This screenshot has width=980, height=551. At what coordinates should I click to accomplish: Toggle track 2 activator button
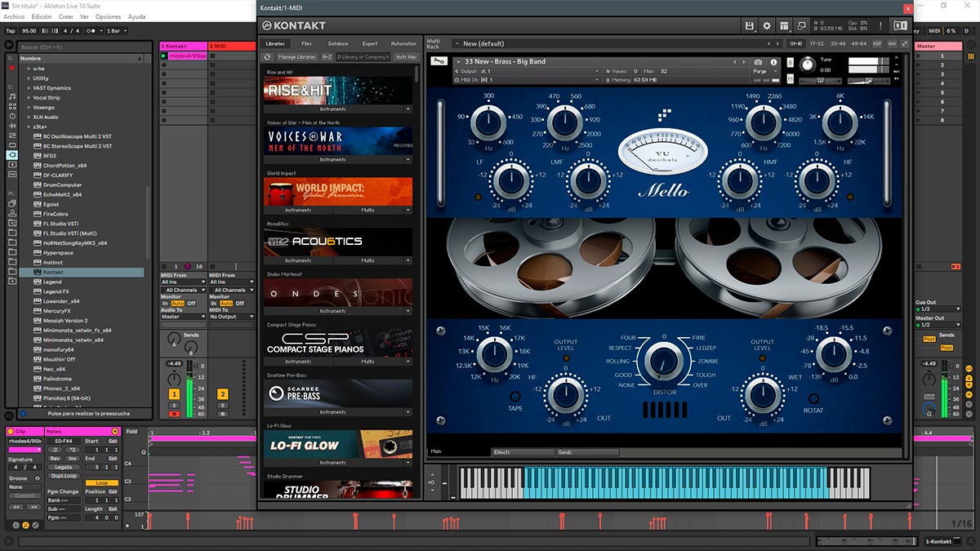coord(222,394)
